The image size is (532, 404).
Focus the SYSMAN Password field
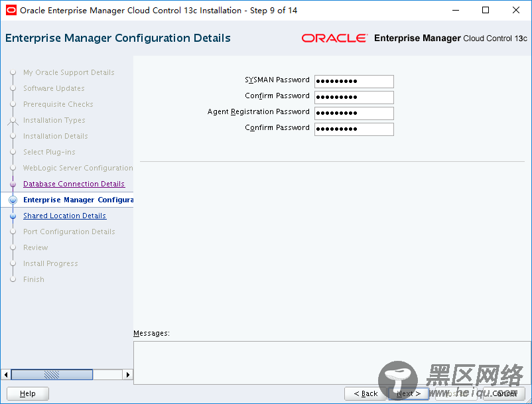coord(354,82)
